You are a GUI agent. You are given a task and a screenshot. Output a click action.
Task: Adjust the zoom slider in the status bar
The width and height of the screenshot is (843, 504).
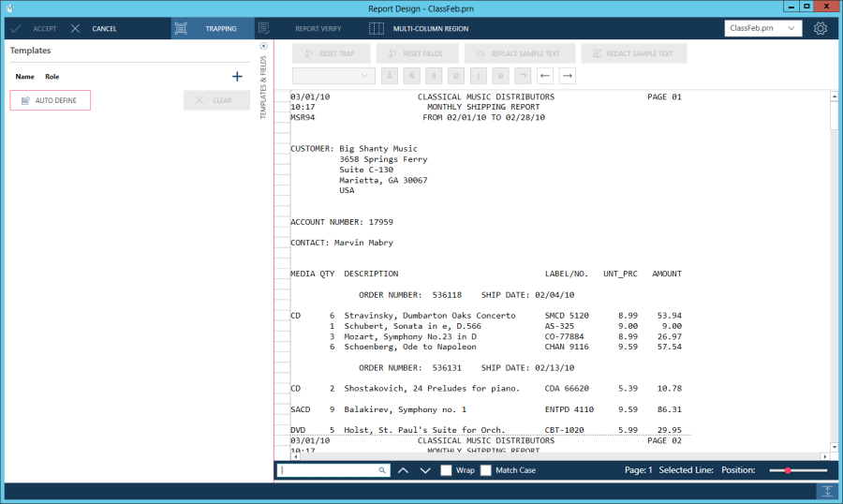789,470
